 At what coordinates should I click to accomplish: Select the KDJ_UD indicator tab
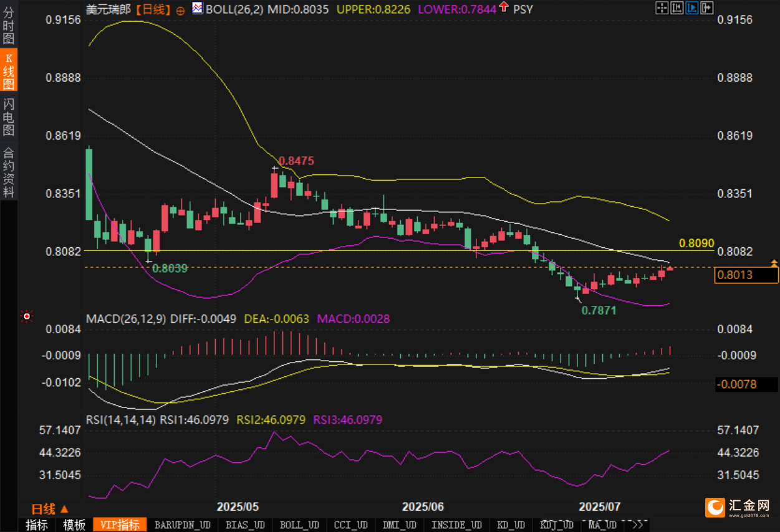coord(557,525)
